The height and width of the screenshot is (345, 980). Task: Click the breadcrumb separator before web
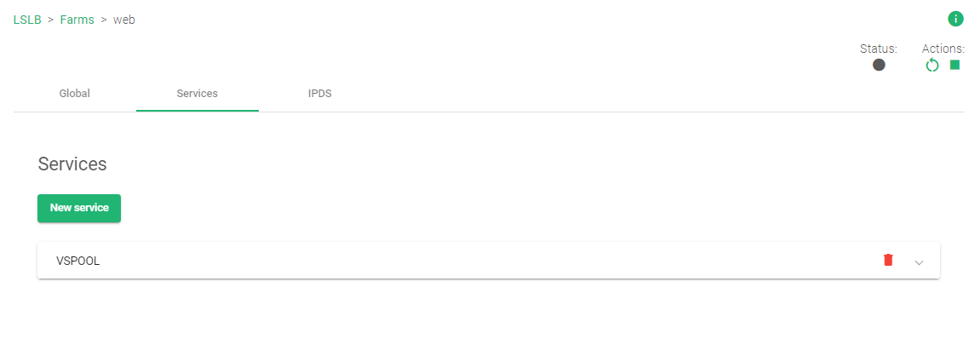click(x=104, y=20)
